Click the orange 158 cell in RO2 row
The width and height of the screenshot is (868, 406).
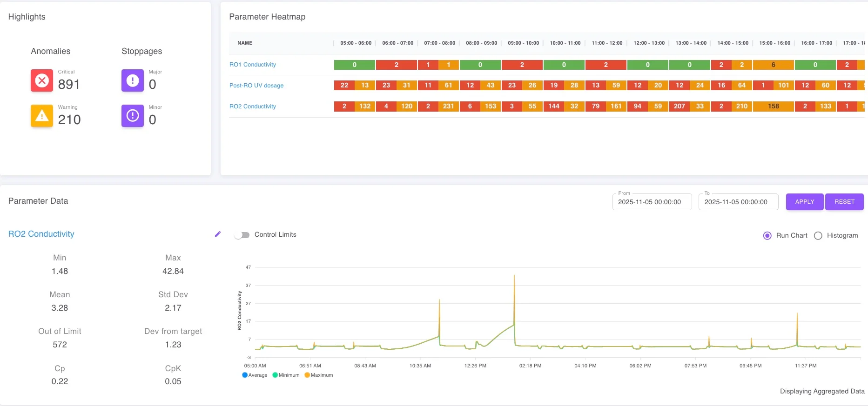tap(773, 106)
